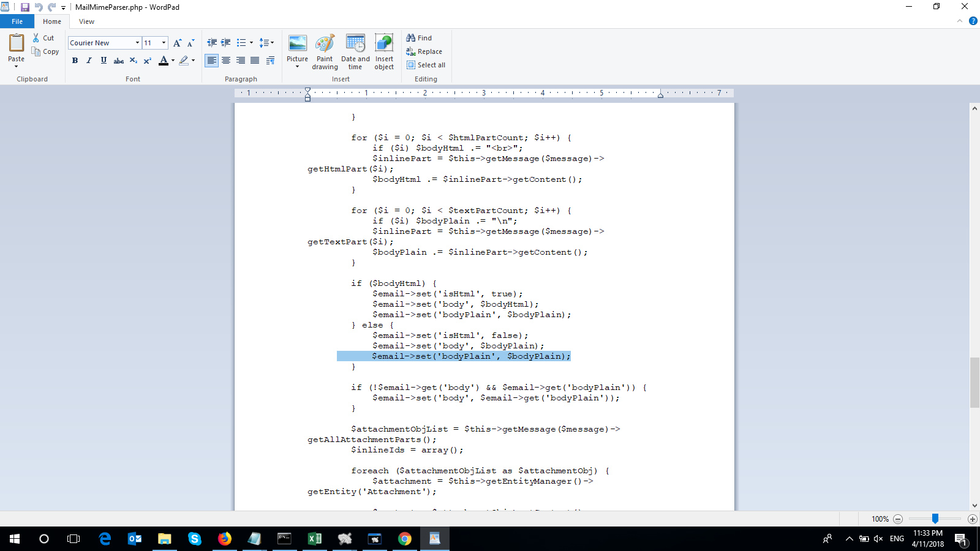Click Replace in the Editing group

[x=424, y=51]
